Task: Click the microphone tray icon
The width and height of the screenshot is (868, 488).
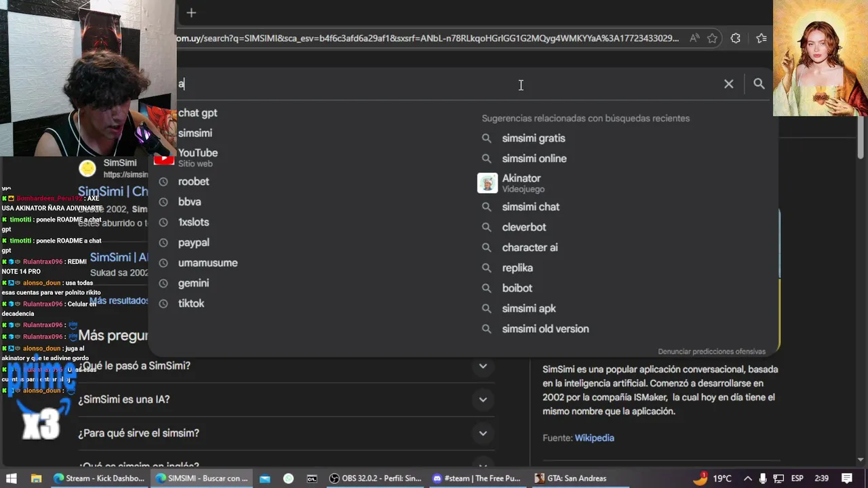Action: [x=763, y=479]
